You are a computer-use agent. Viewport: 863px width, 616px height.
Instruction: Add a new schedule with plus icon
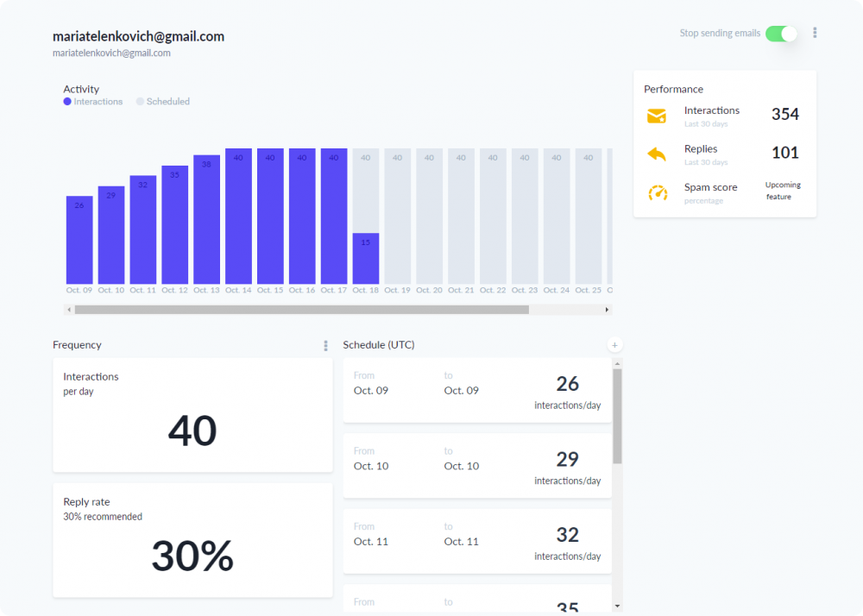(614, 345)
